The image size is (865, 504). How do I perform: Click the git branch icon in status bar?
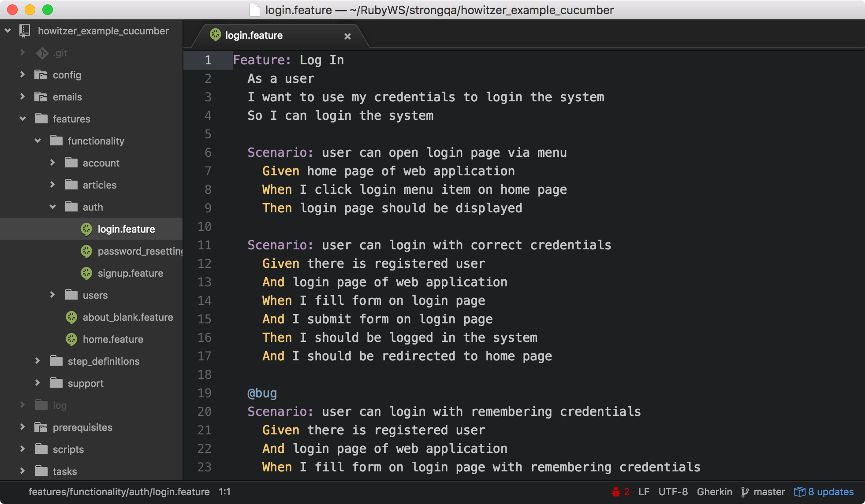[745, 492]
